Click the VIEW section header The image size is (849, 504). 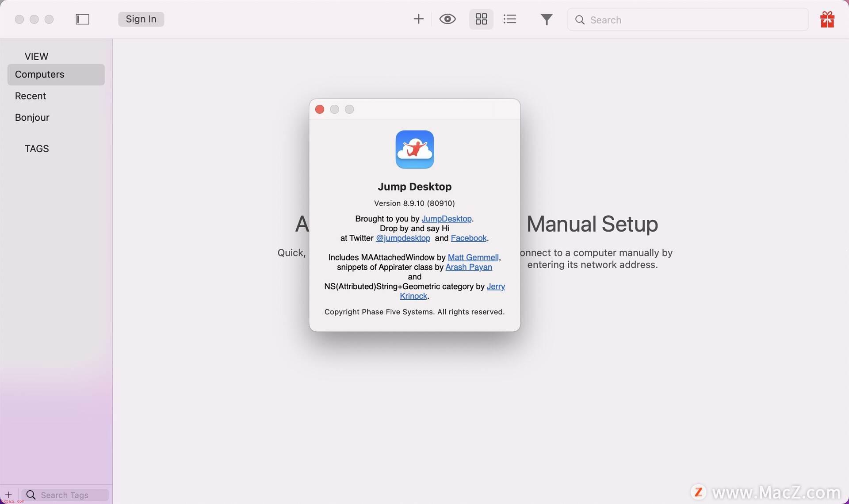coord(36,57)
